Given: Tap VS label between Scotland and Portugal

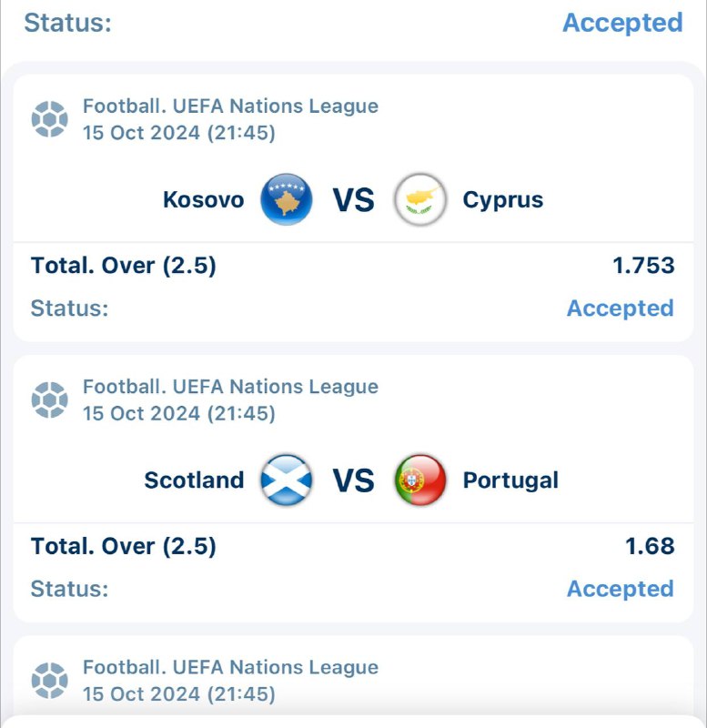Looking at the screenshot, I should (x=353, y=480).
